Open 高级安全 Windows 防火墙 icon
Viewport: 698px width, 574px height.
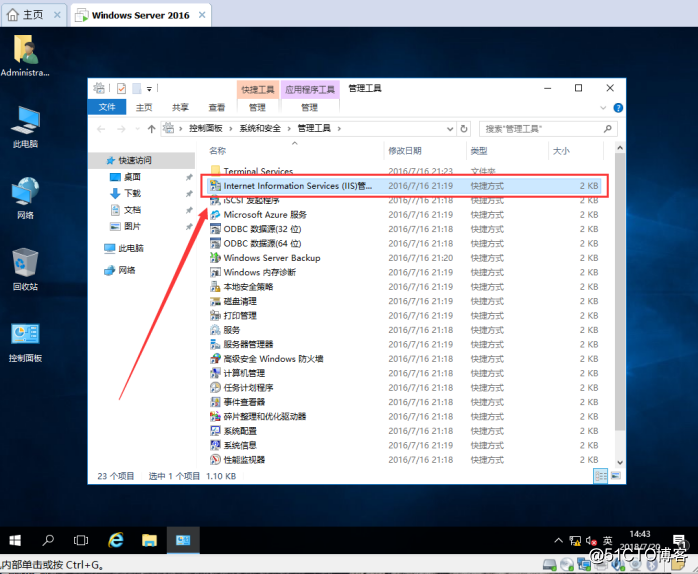click(x=215, y=358)
